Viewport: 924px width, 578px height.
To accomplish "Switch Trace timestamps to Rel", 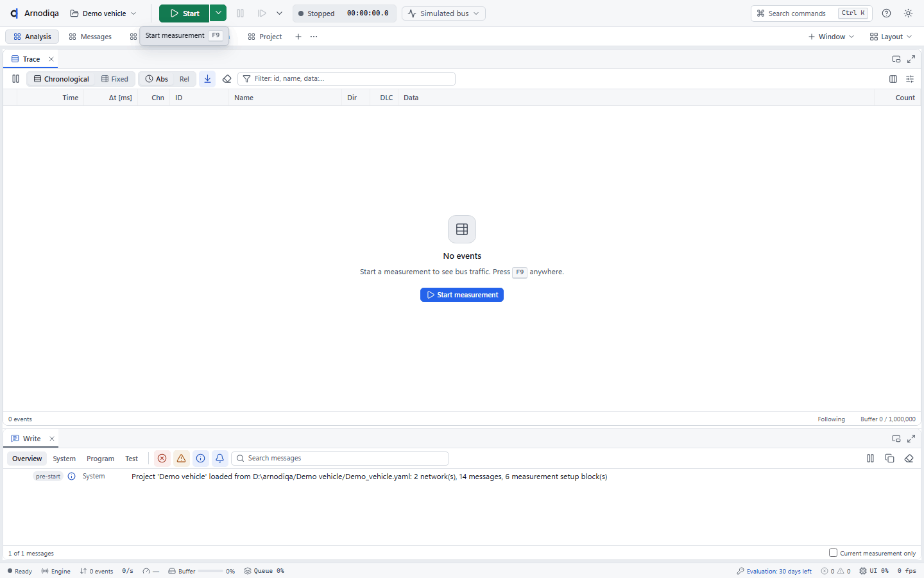I will coord(184,79).
